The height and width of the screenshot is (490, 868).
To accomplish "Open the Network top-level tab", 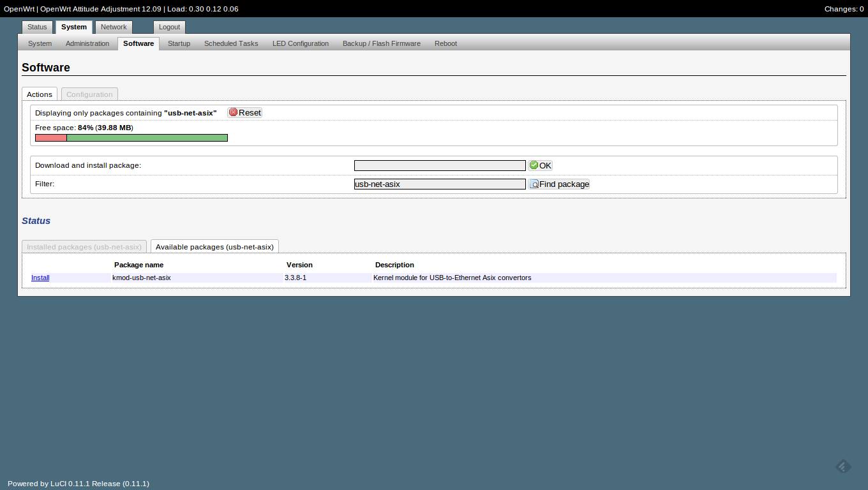I will click(x=114, y=27).
